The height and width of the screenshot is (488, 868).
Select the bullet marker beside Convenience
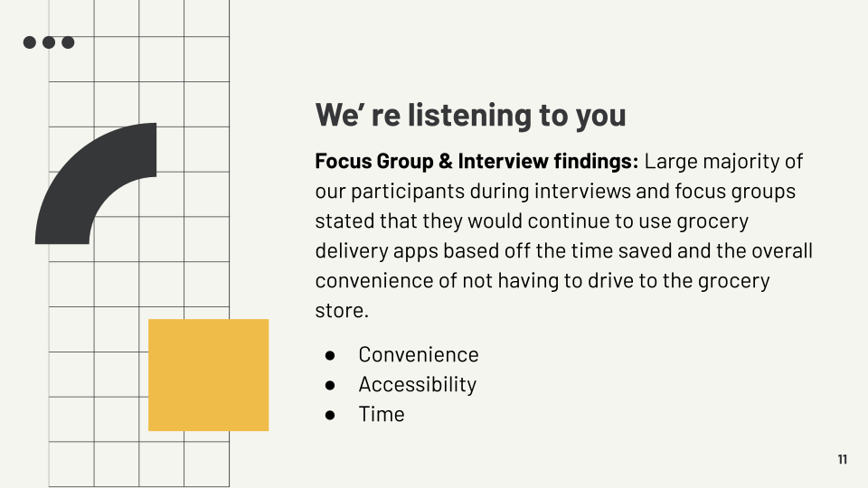point(330,355)
